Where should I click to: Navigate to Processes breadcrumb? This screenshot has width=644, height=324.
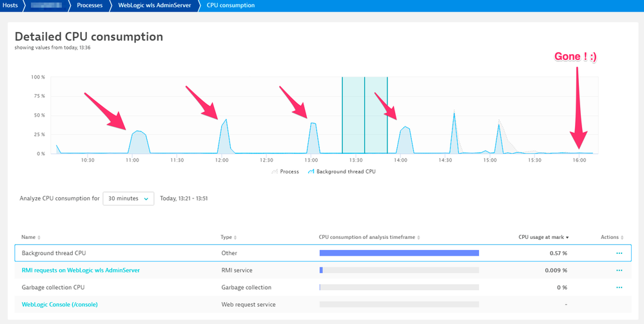pyautogui.click(x=90, y=5)
